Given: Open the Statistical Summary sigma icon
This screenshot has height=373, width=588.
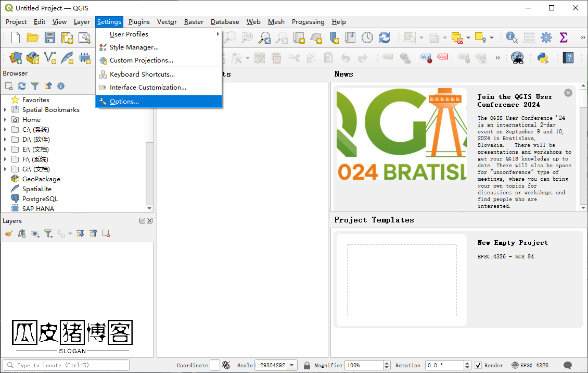Looking at the screenshot, I should (x=563, y=38).
